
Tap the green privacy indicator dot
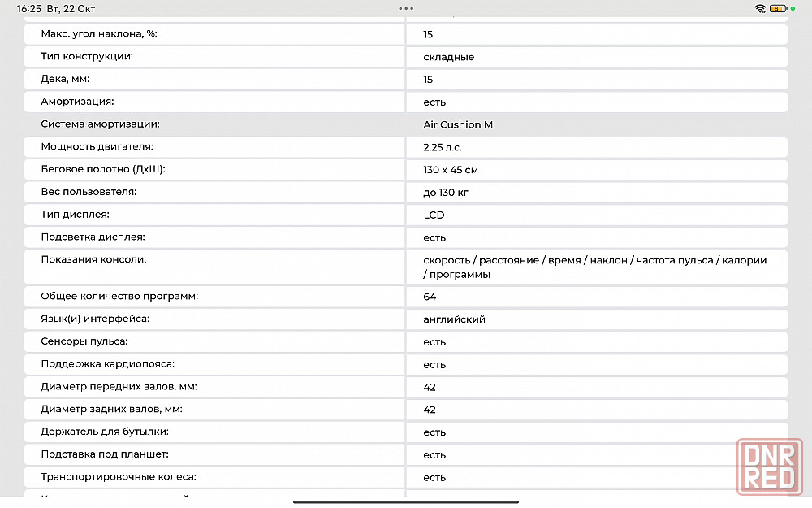[x=793, y=8]
